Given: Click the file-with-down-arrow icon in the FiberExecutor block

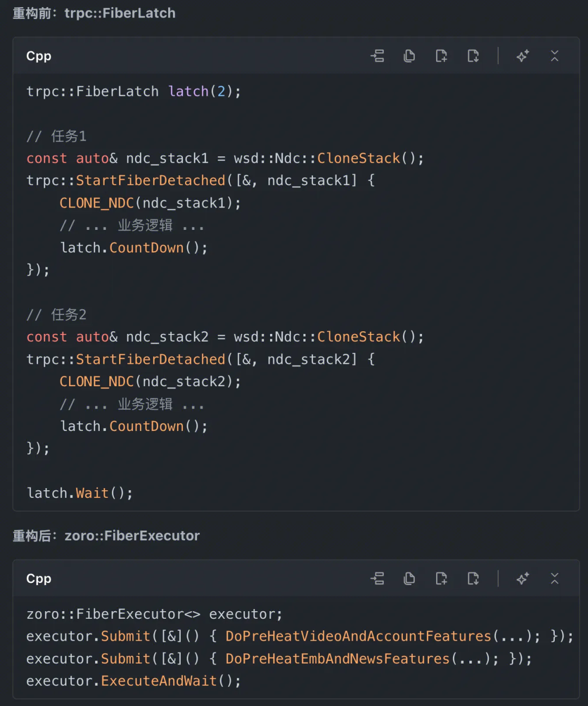Looking at the screenshot, I should 473,579.
